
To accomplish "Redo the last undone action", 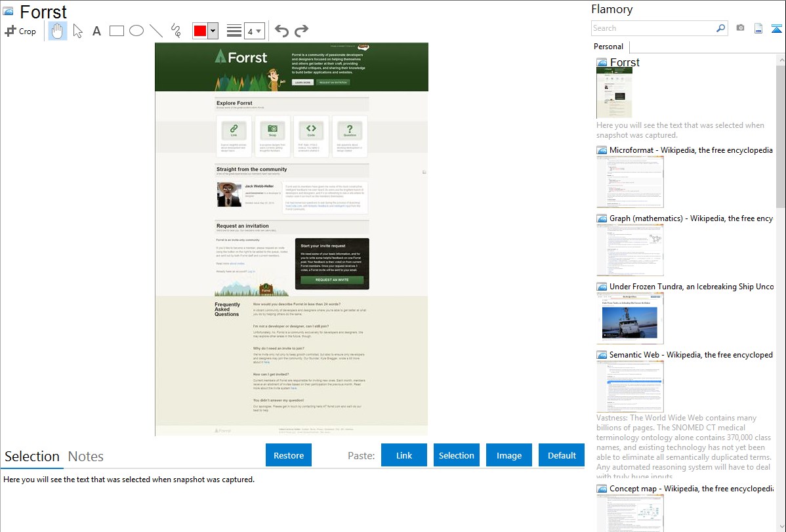I will pos(301,31).
